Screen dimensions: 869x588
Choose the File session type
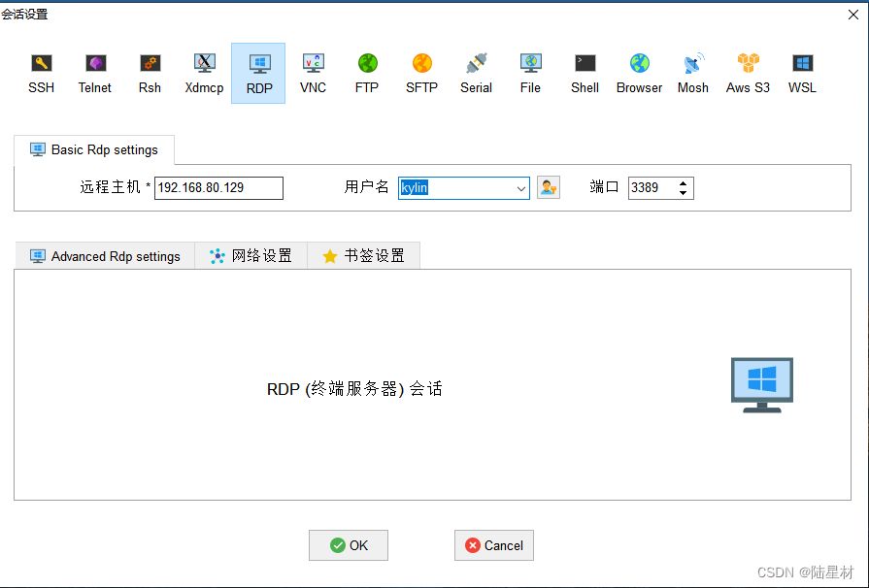(x=530, y=74)
